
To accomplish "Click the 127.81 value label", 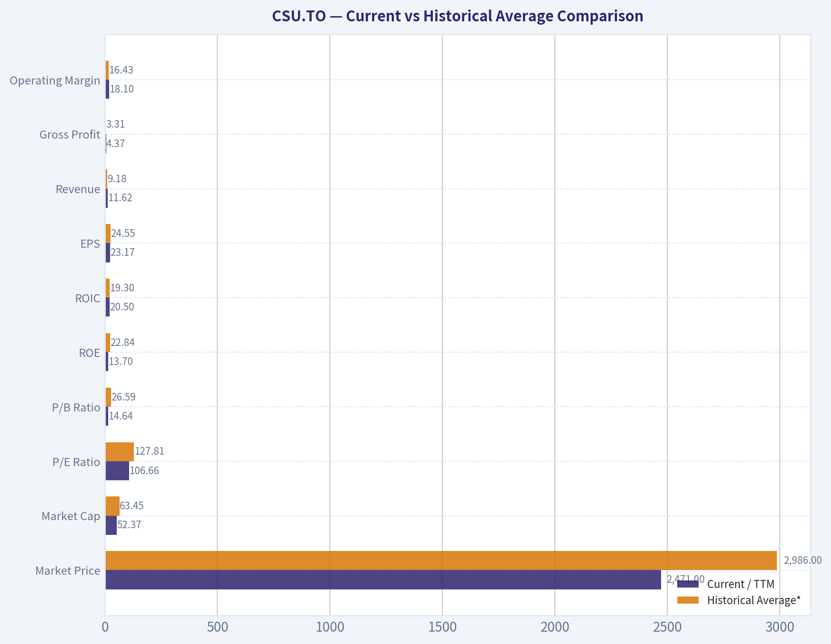I will click(x=149, y=451).
